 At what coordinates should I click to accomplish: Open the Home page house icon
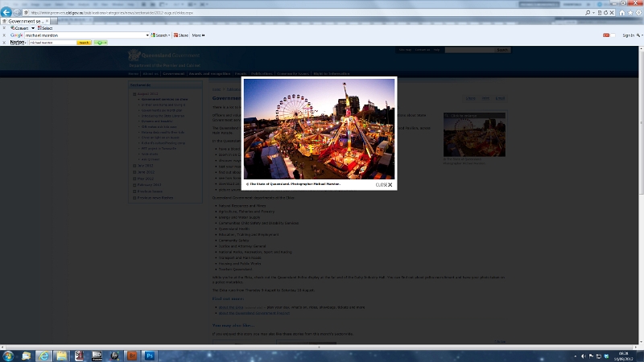pyautogui.click(x=621, y=13)
